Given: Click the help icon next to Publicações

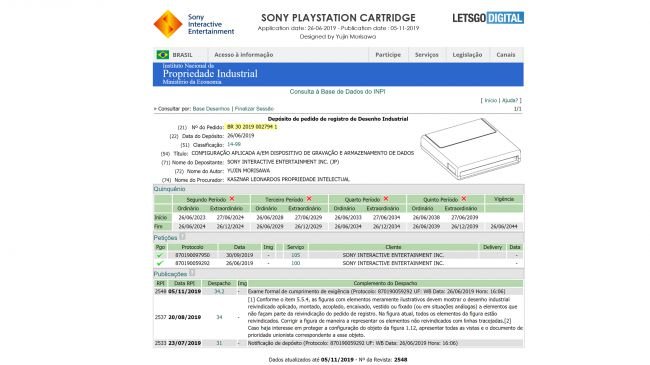Looking at the screenshot, I should point(192,273).
